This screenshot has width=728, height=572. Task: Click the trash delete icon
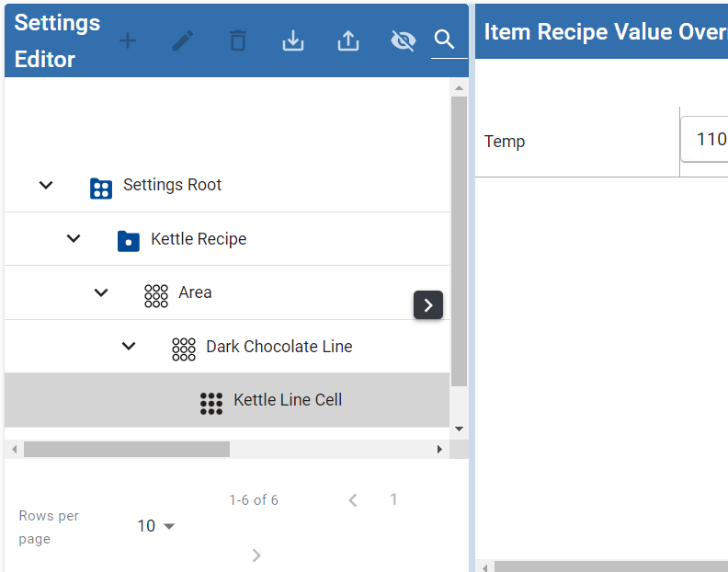point(238,40)
